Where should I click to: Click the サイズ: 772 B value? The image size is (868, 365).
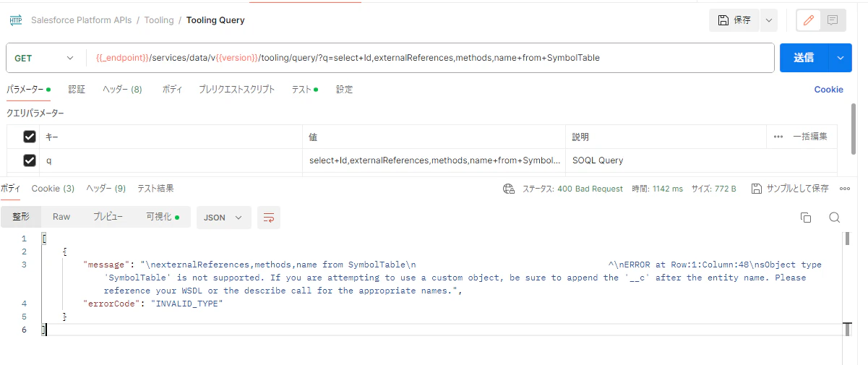tap(714, 189)
